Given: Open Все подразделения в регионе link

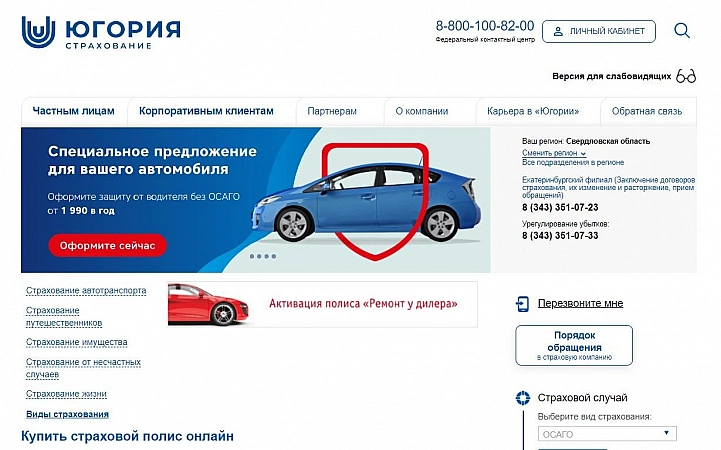Looking at the screenshot, I should coord(573,162).
